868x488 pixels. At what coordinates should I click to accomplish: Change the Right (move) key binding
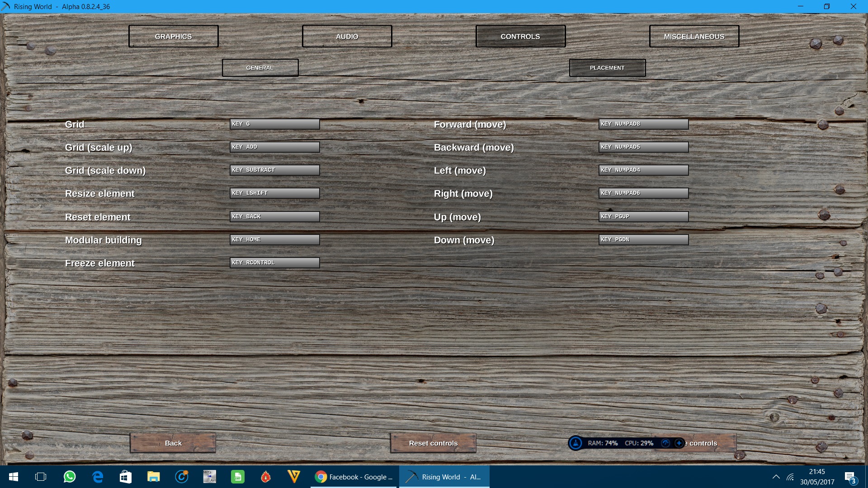[644, 193]
